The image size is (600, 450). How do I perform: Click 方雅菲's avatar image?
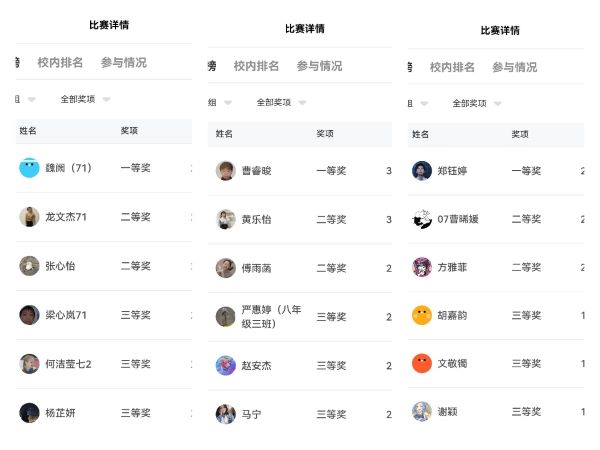(x=422, y=267)
